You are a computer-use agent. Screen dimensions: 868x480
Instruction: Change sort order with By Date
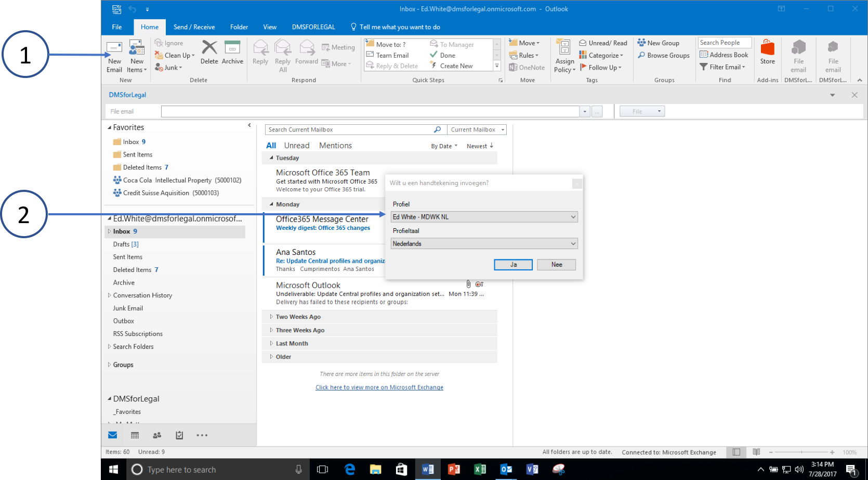444,146
